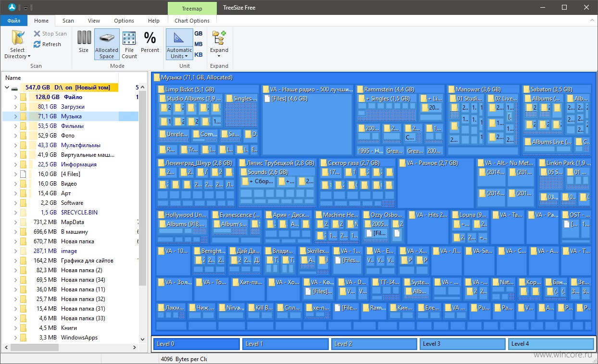This screenshot has height=364, width=598.
Task: Open the Файл menu tab
Action: coord(14,21)
